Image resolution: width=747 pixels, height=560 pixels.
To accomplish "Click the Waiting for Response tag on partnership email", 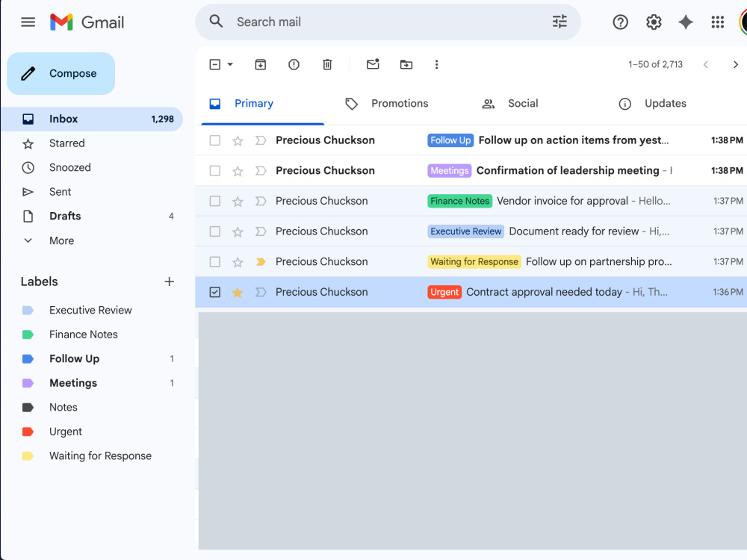I will (x=474, y=261).
